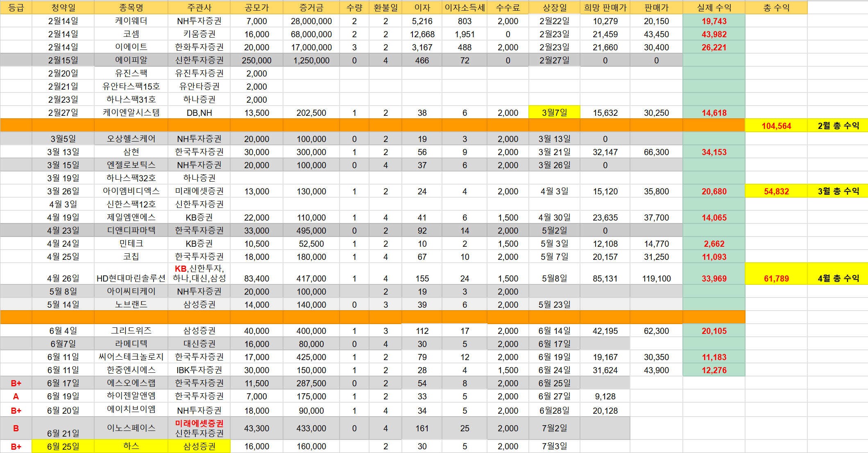Click the 디앤디파마텍 cell

[131, 230]
